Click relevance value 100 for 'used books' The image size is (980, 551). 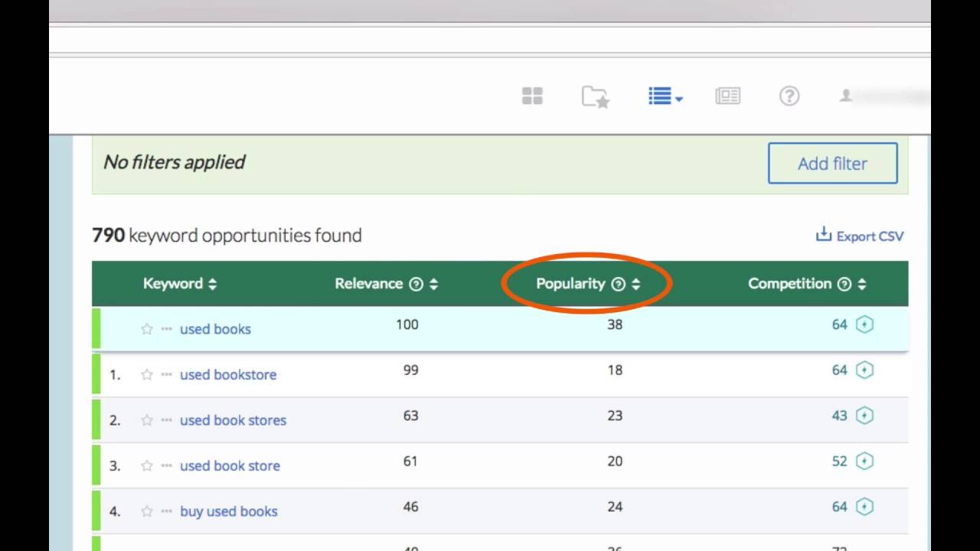(x=407, y=324)
